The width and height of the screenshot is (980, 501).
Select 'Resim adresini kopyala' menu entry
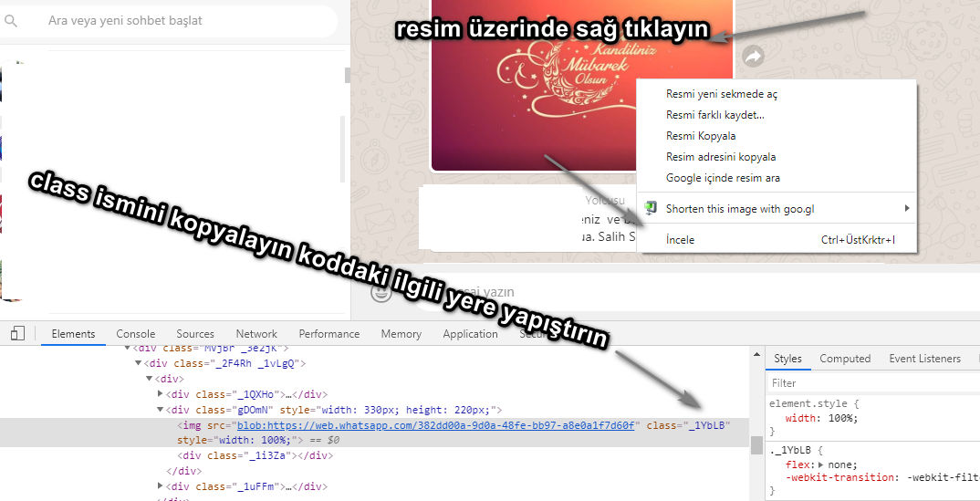(x=721, y=157)
